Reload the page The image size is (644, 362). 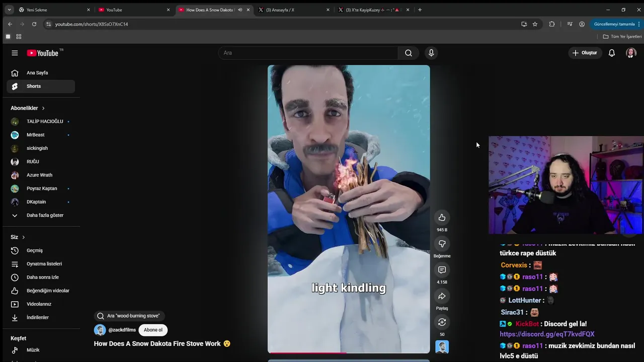(x=34, y=24)
